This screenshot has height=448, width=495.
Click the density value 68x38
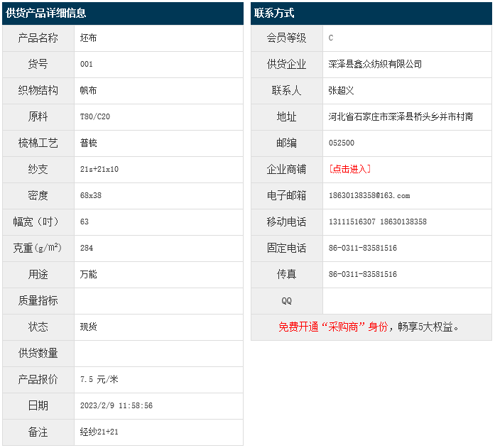coord(91,195)
